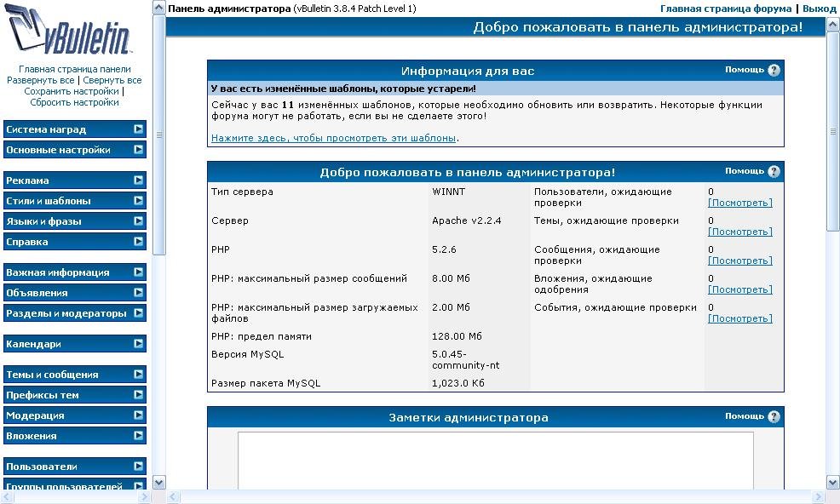Expand the Справка section arrow
840x504 pixels.
coord(138,241)
